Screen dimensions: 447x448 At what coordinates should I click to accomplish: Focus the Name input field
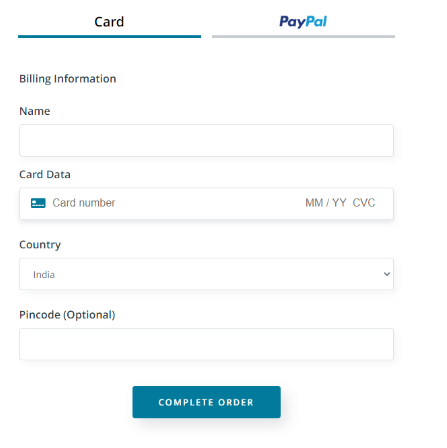(206, 140)
